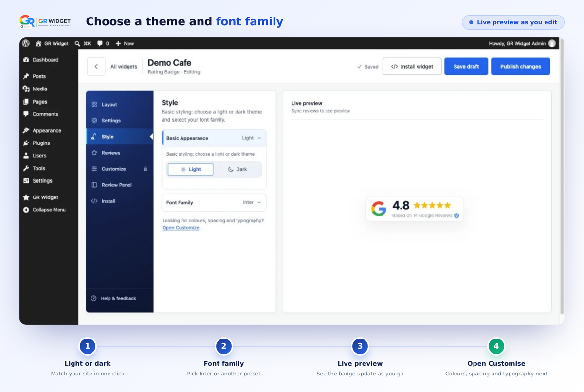Click the 'Rating Badge · Editing' subtitle
The width and height of the screenshot is (584, 392).
[x=174, y=72]
